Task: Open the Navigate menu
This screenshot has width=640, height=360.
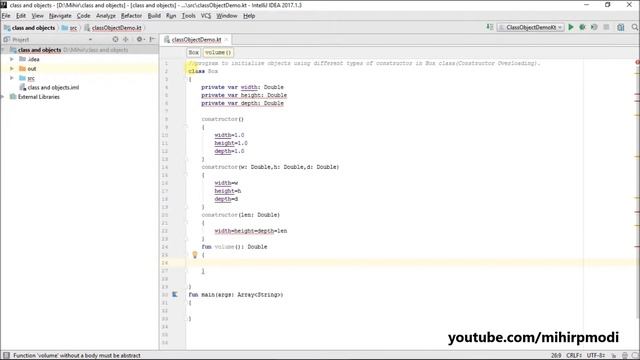Action: click(x=60, y=16)
